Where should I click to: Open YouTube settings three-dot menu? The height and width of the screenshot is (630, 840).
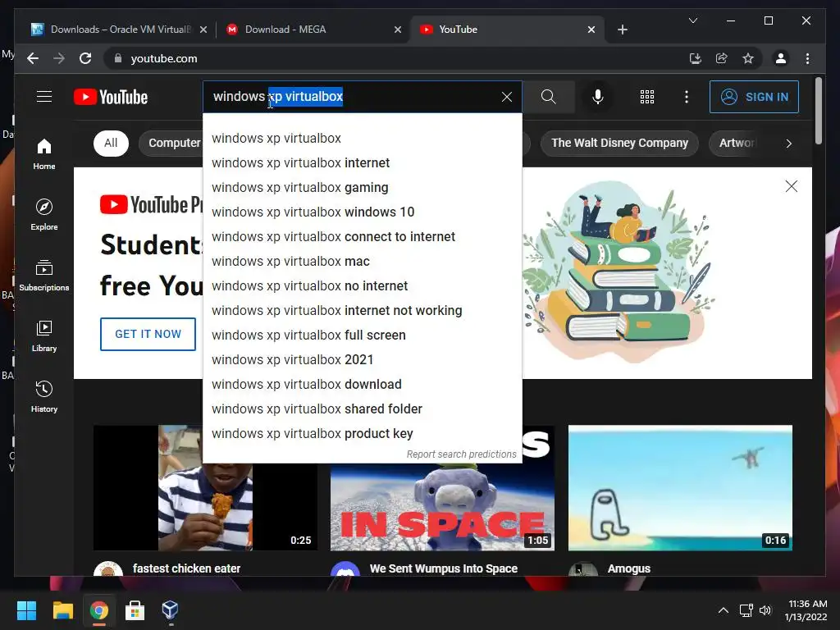[x=687, y=97]
